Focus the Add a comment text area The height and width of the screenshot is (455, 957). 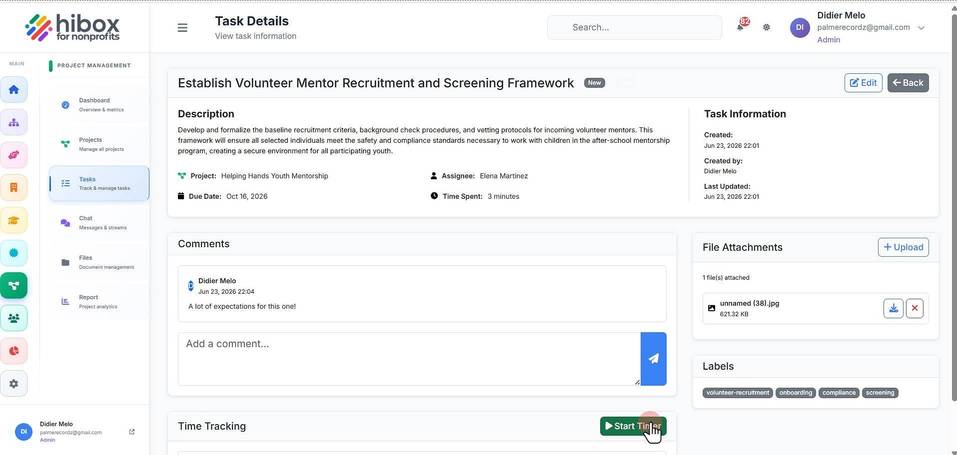(x=409, y=359)
